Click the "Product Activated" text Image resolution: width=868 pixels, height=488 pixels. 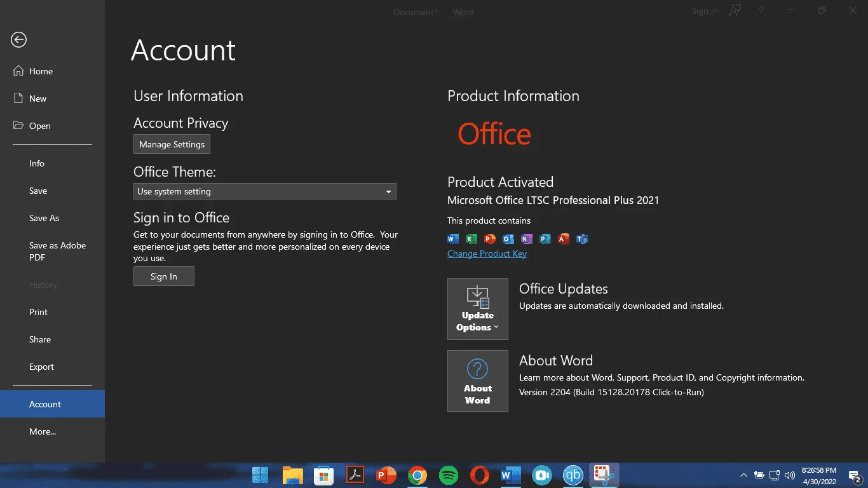[500, 182]
